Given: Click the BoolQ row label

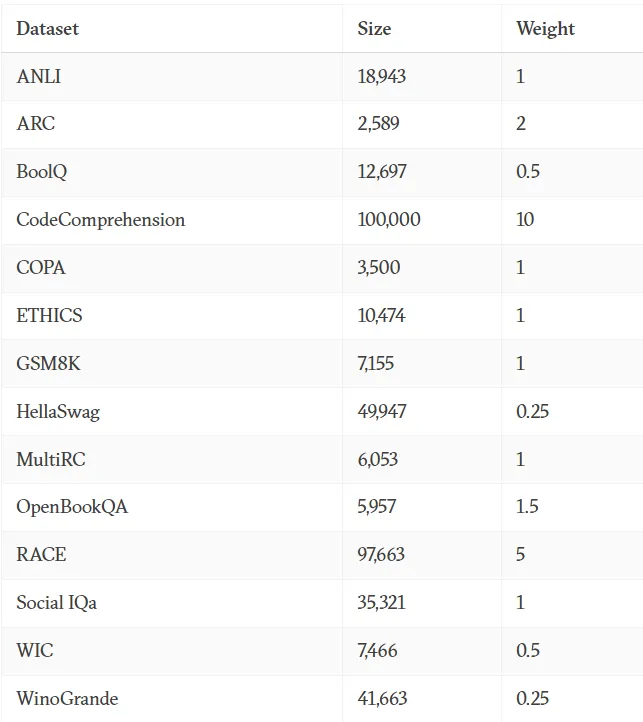Looking at the screenshot, I should (x=42, y=172).
